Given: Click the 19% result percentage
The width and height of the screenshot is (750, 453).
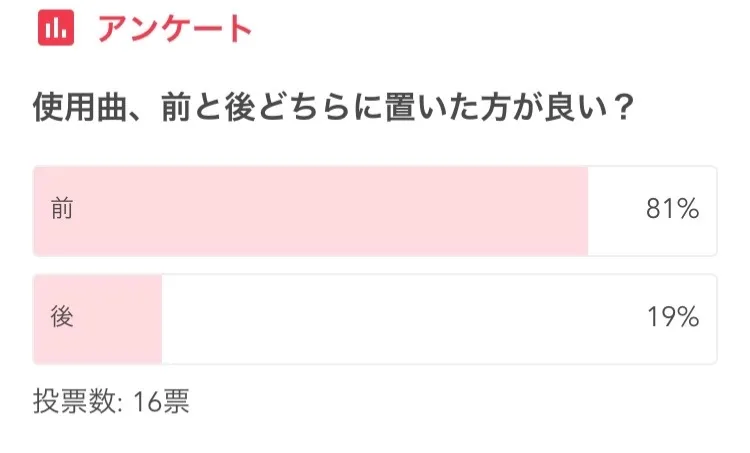Looking at the screenshot, I should [x=671, y=319].
